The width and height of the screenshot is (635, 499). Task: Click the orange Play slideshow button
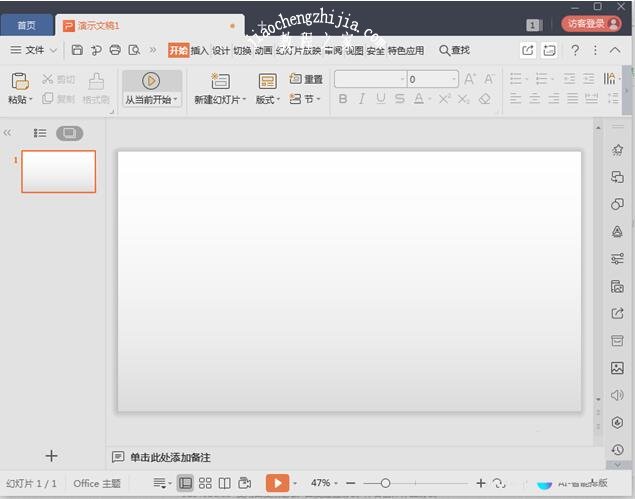277,483
